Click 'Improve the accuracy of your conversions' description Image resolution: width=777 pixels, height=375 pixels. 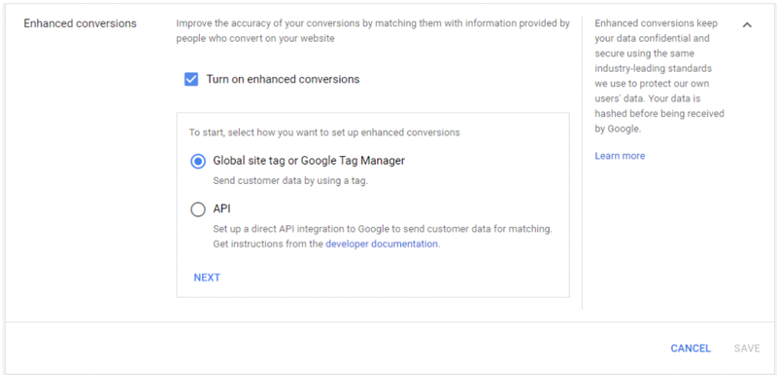coord(373,31)
